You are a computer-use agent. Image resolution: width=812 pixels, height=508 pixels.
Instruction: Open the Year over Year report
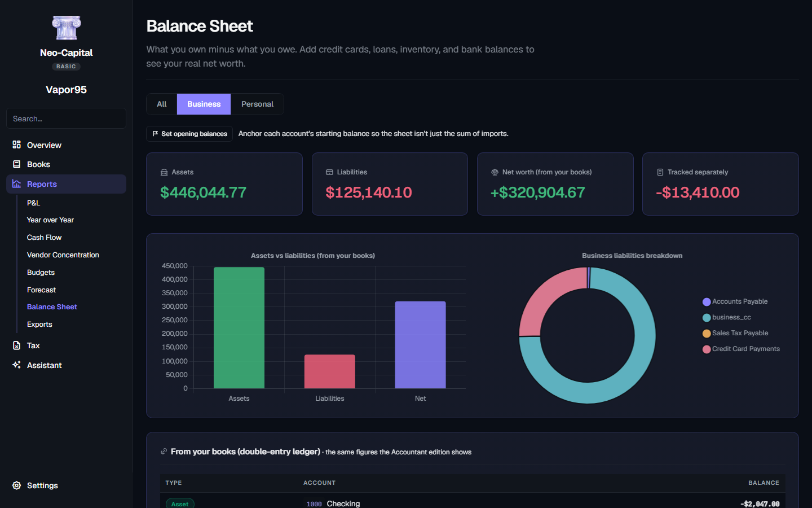(x=50, y=220)
